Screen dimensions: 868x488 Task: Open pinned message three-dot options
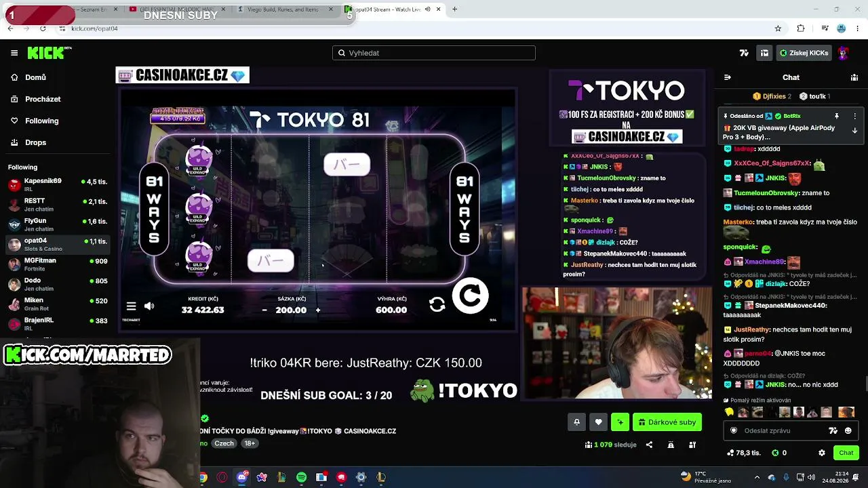point(855,116)
